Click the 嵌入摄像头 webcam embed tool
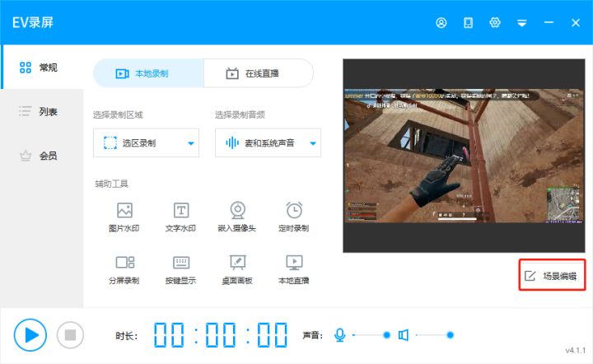The width and height of the screenshot is (593, 364). point(237,217)
